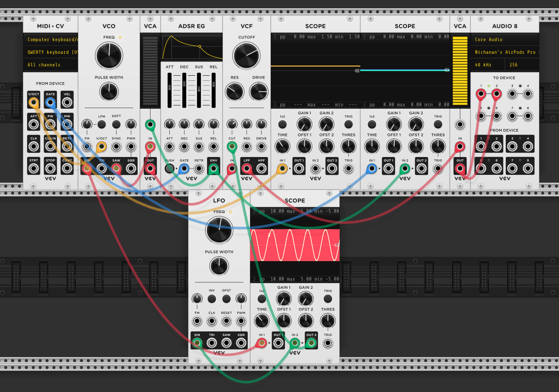Click the PWM input jack on the VCO
This screenshot has height=392, width=559.
131,146
